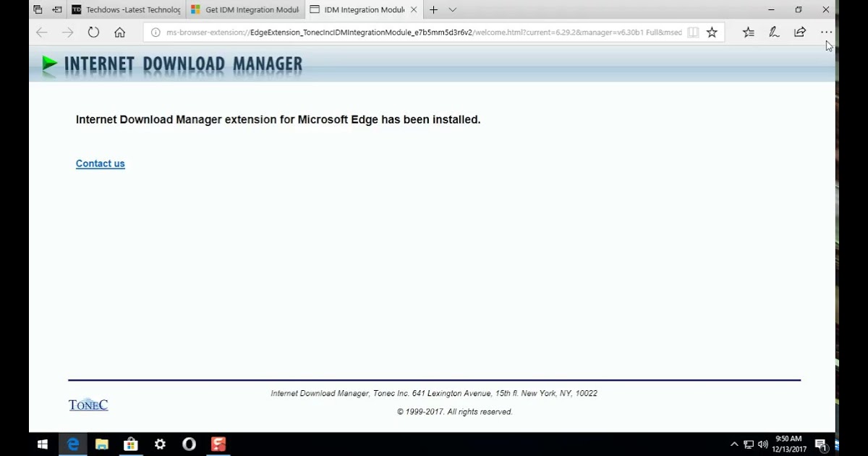Minimize the Edge window

click(771, 10)
